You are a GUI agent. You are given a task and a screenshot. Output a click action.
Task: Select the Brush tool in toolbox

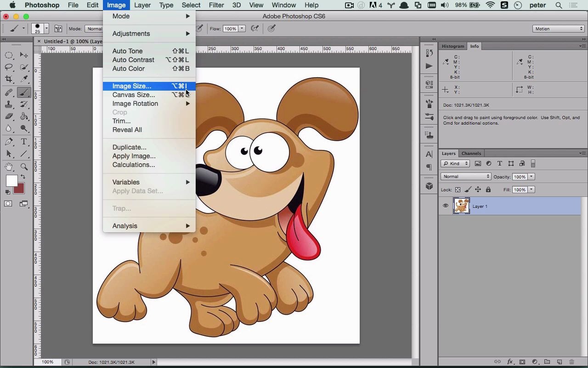[x=24, y=92]
